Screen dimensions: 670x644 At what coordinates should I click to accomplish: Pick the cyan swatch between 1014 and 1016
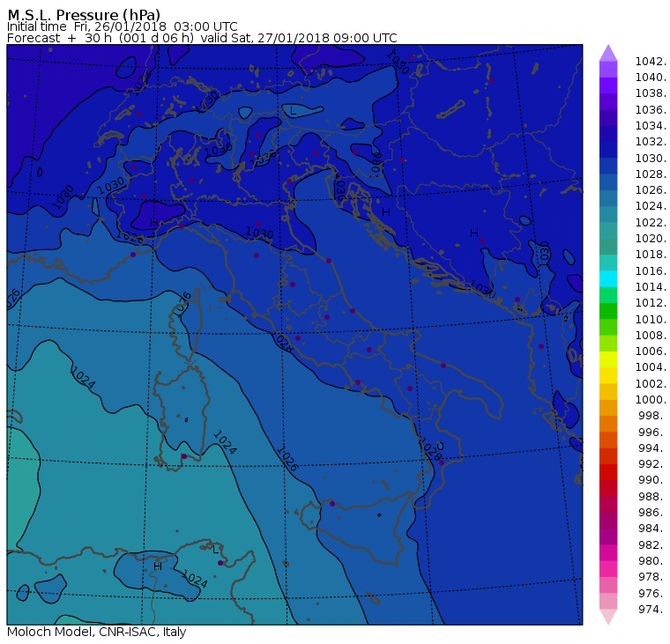(x=608, y=279)
